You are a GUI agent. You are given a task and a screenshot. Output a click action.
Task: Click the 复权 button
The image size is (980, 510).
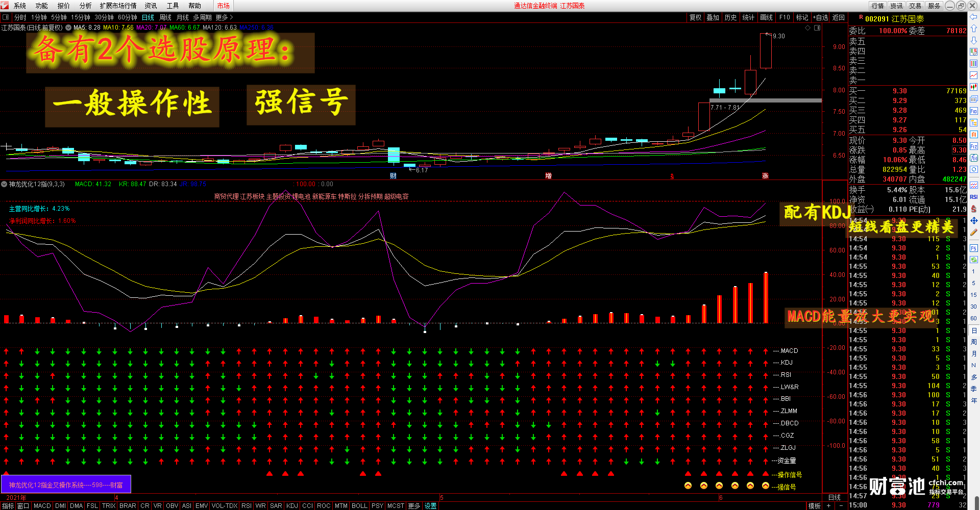tap(695, 17)
